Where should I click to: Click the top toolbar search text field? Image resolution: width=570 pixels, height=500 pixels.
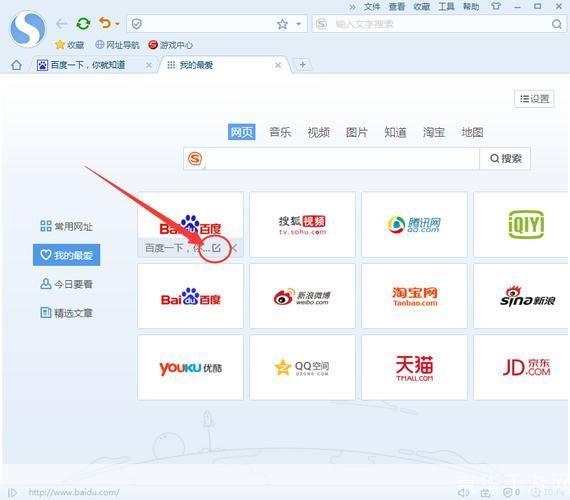440,24
